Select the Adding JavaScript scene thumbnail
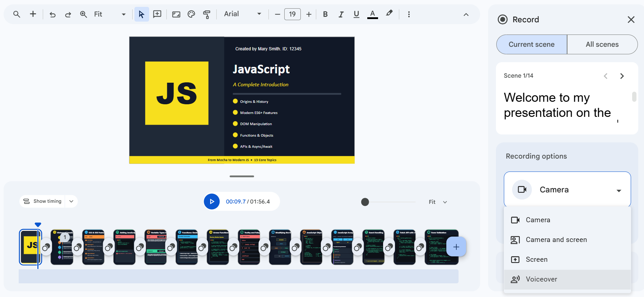Screen dimensions: 644x297 124,247
